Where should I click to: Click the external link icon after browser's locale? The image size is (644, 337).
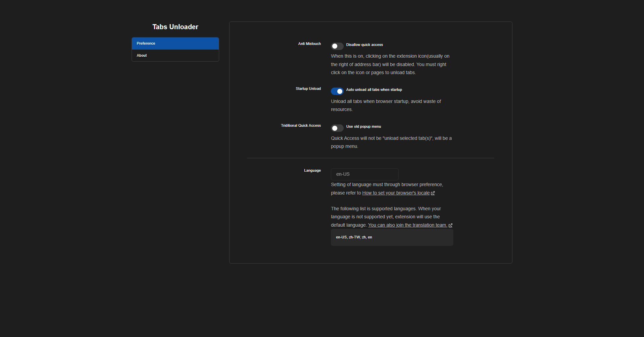pos(433,193)
